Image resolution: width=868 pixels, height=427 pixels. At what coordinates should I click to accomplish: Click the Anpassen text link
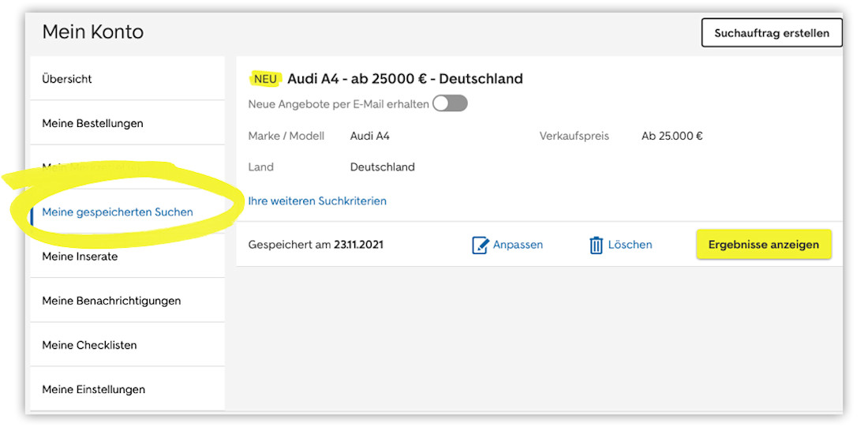(x=518, y=245)
